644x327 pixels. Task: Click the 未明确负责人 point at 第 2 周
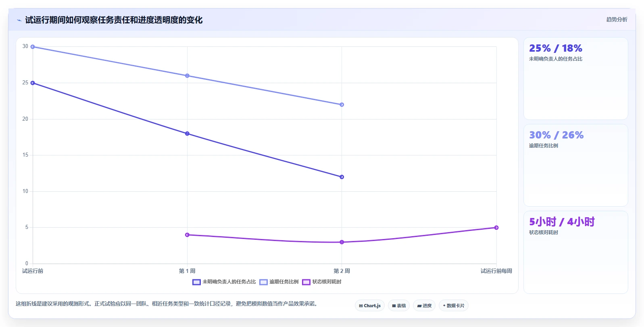point(342,177)
